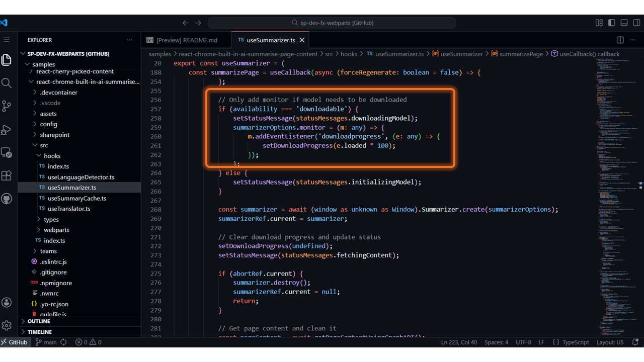
Task: Change language mode from TypeScript
Action: coord(575,342)
